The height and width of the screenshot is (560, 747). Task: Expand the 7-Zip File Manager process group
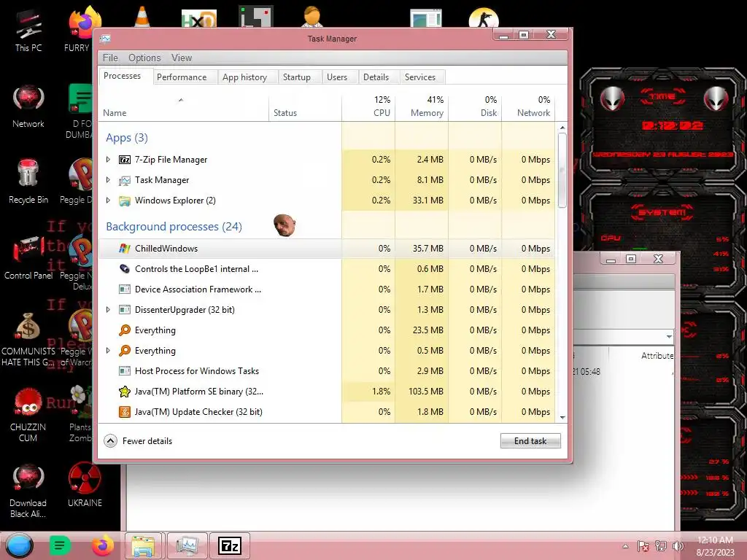[108, 160]
